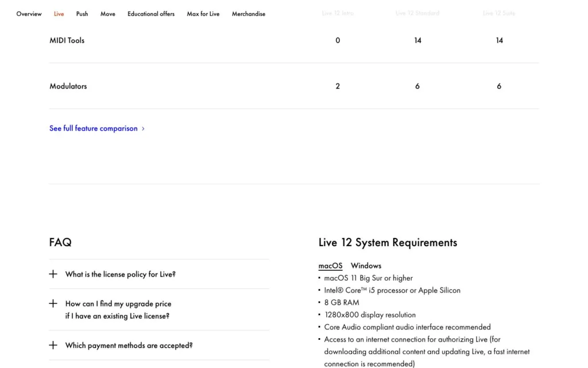The height and width of the screenshot is (368, 588).
Task: Click the Live 12 System Requirements heading
Action: (x=388, y=243)
